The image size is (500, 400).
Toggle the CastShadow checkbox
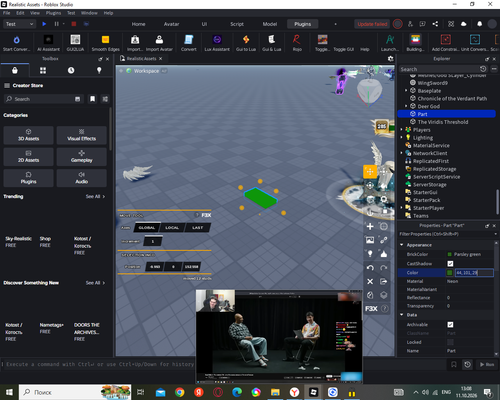pyautogui.click(x=450, y=264)
